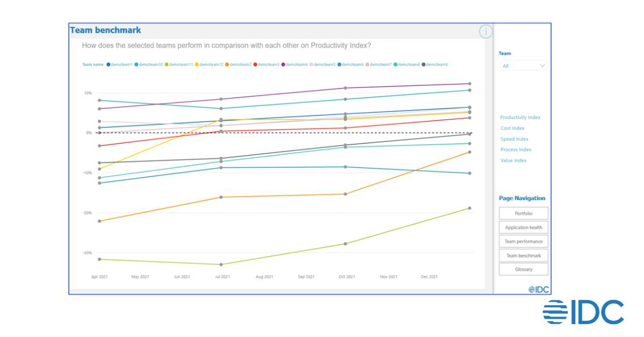Select the Cost Index link
The height and width of the screenshot is (337, 644).
[x=513, y=128]
